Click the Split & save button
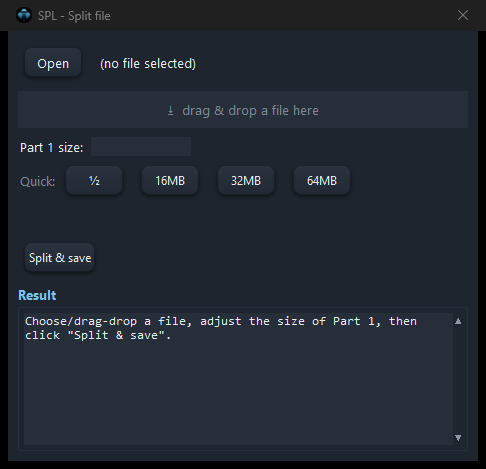Viewport: 486px width, 469px height. click(60, 257)
